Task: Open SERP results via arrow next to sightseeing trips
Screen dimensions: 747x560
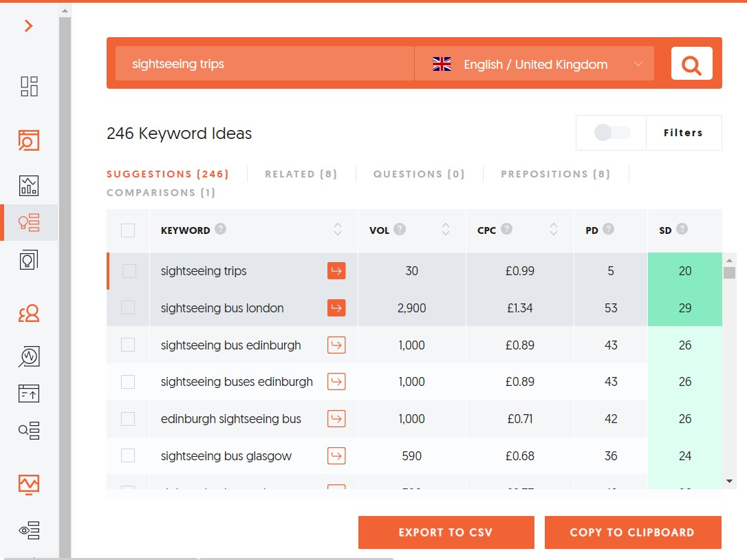Action: coord(336,270)
